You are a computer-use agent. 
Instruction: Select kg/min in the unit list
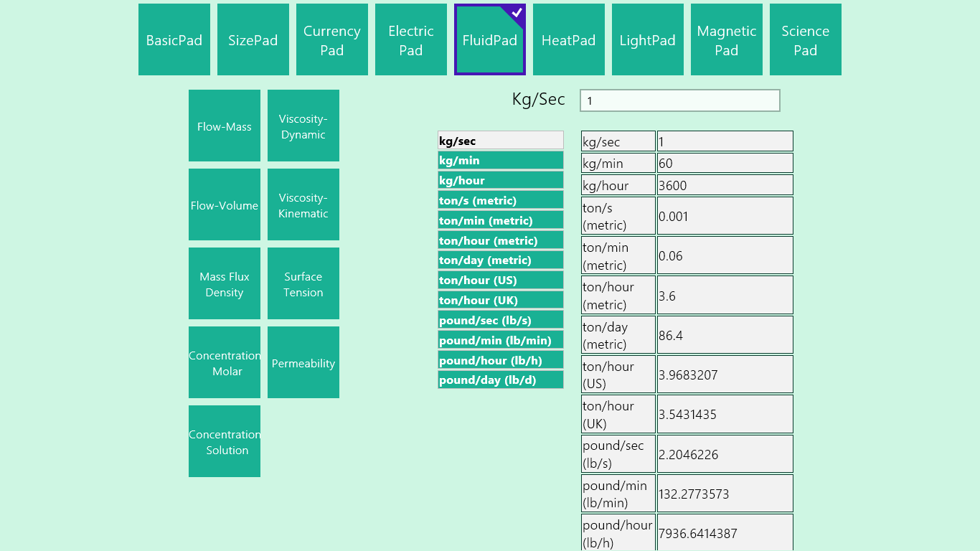coord(501,161)
